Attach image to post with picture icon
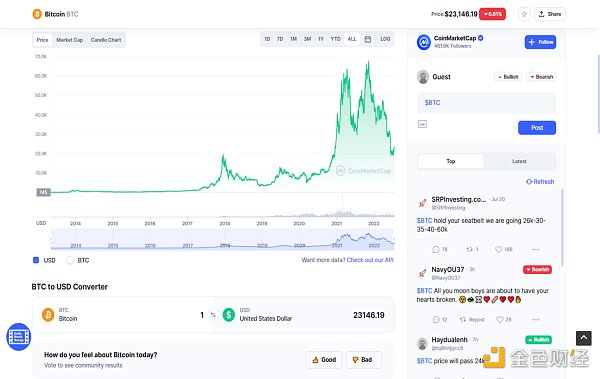The height and width of the screenshot is (379, 600). click(x=422, y=124)
